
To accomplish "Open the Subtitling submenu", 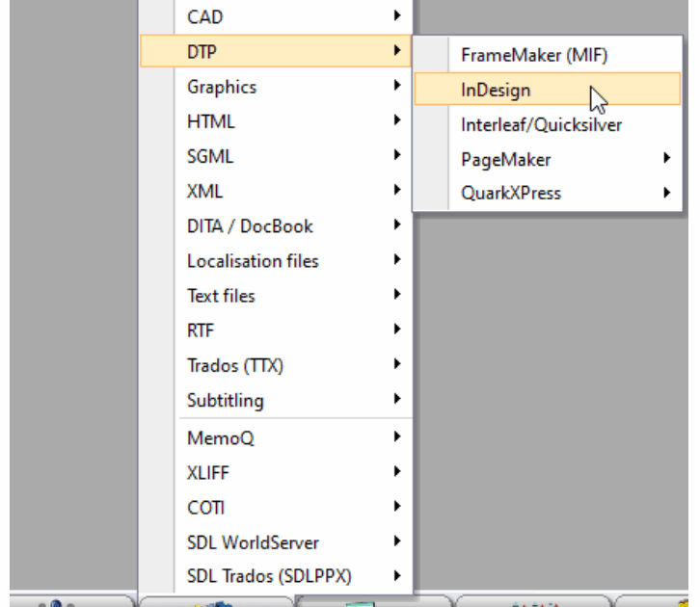I will click(276, 400).
